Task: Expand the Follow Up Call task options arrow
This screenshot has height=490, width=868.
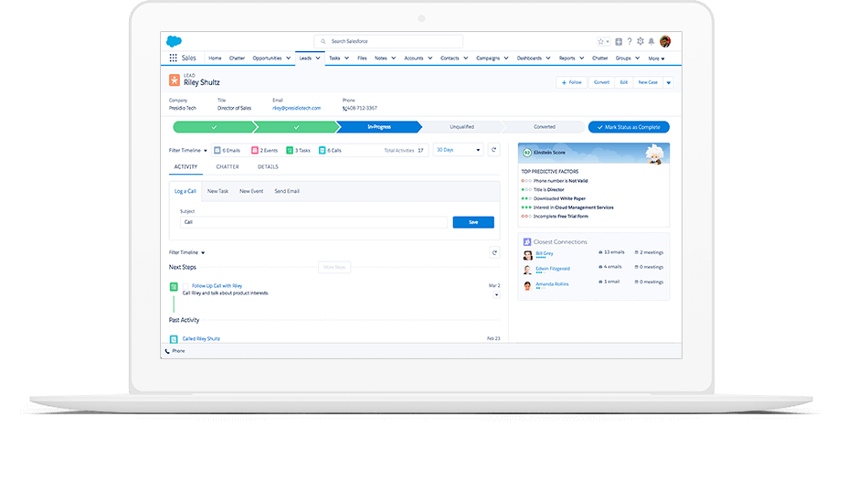Action: pyautogui.click(x=496, y=295)
